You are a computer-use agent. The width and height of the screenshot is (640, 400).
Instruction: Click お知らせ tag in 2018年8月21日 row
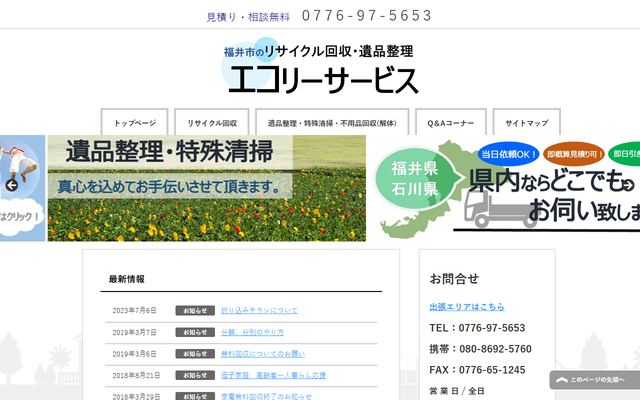pos(195,375)
